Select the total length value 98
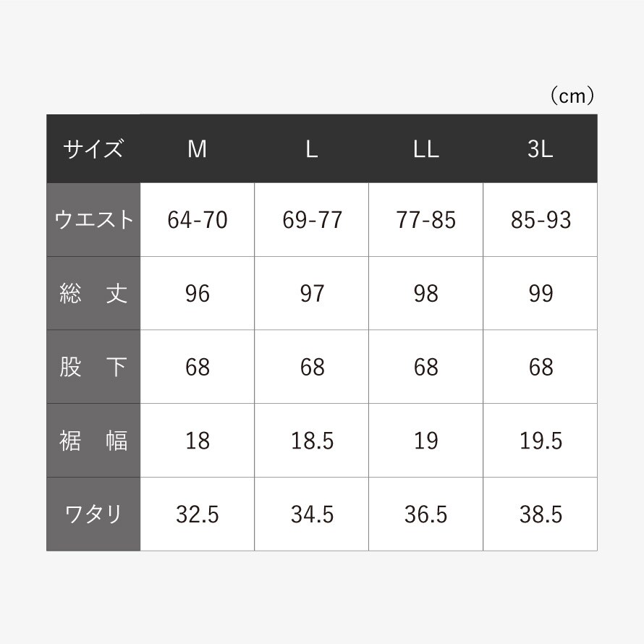 click(x=426, y=293)
